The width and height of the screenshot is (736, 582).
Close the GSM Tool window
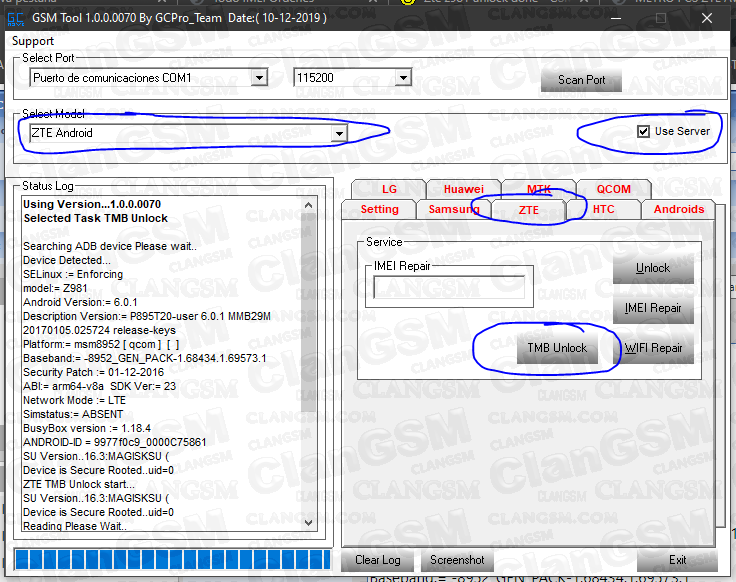(706, 19)
